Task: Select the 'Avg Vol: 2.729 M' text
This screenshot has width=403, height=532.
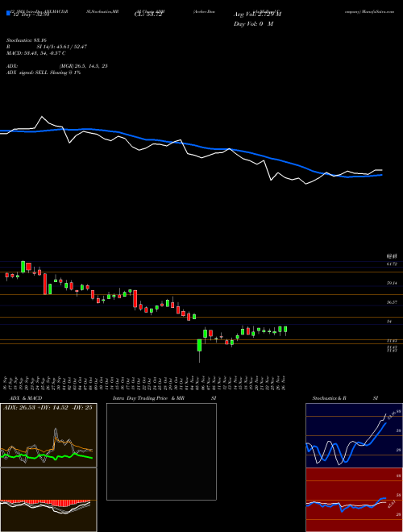Action: point(258,15)
